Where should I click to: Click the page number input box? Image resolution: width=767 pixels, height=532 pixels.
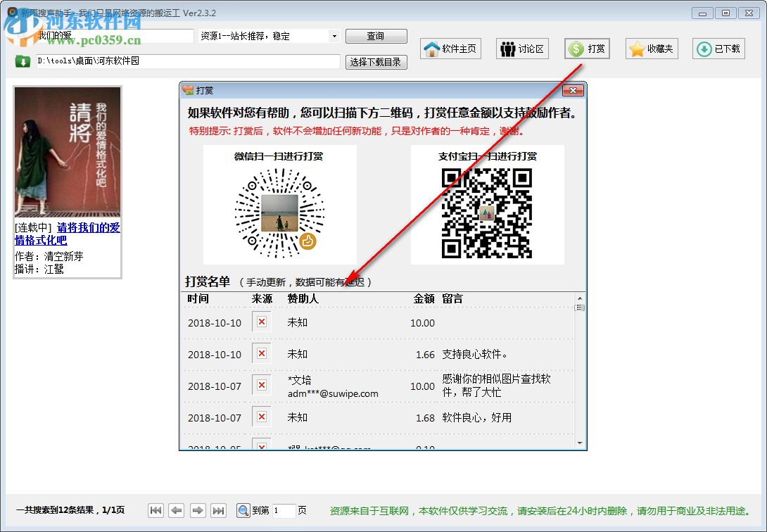click(x=284, y=510)
